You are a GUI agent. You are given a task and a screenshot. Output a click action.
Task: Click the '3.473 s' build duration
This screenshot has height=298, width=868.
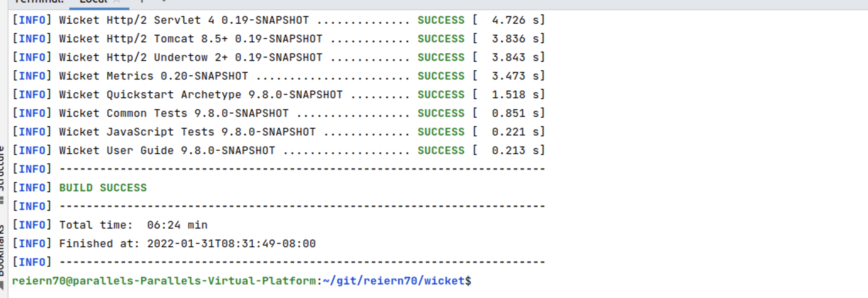click(x=515, y=76)
